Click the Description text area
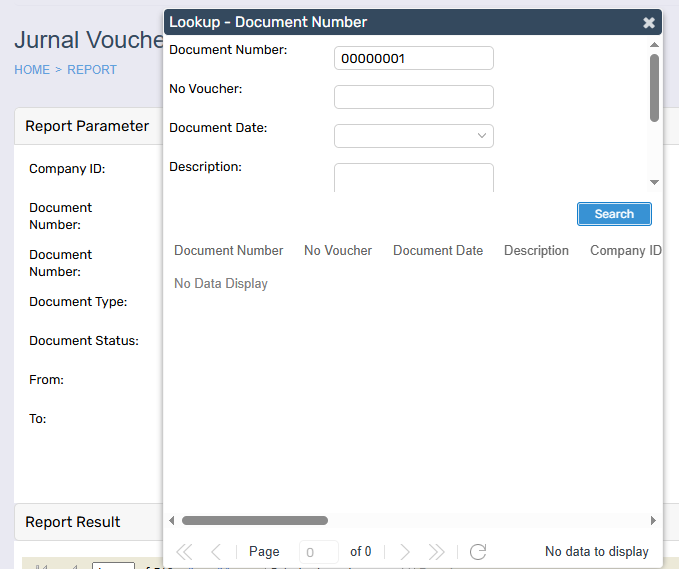Image resolution: width=679 pixels, height=569 pixels. [414, 178]
